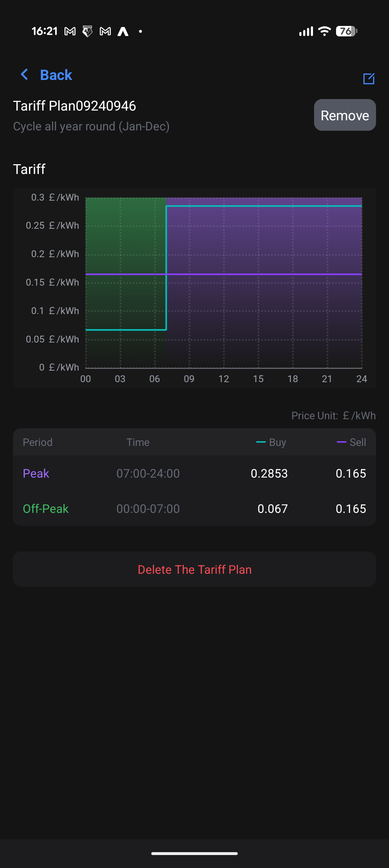Tap the Peak time range 07:00-24:00
389x868 pixels.
pos(148,473)
